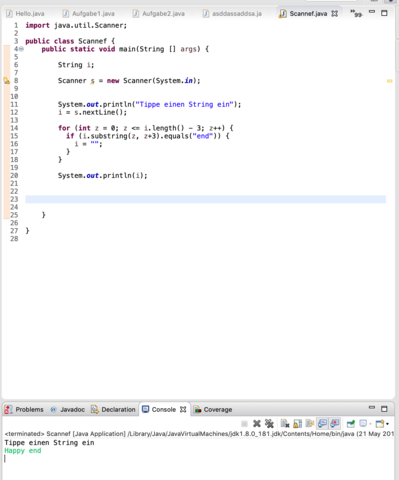Viewport: 399px width, 480px height.
Task: Open the display selected console dropdown
Action: [365, 424]
